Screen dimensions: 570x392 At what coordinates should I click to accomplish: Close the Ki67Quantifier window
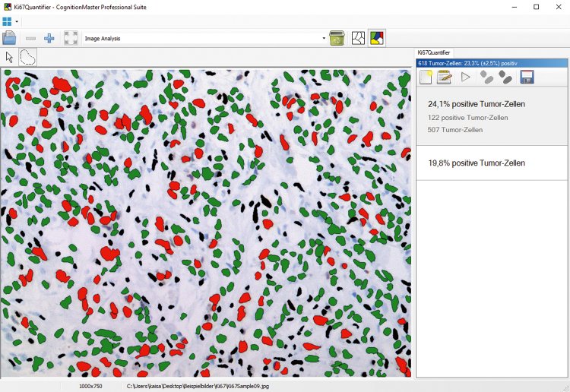[559, 7]
